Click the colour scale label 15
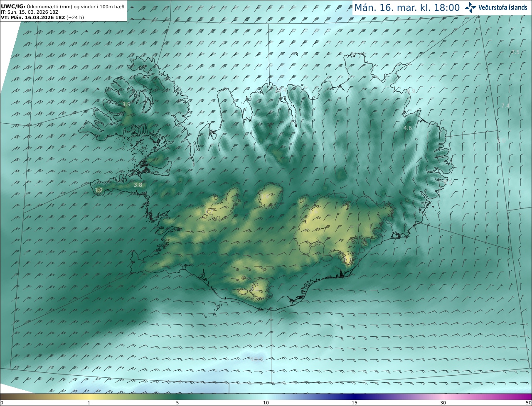Image resolution: width=532 pixels, height=406 pixels. click(x=355, y=403)
